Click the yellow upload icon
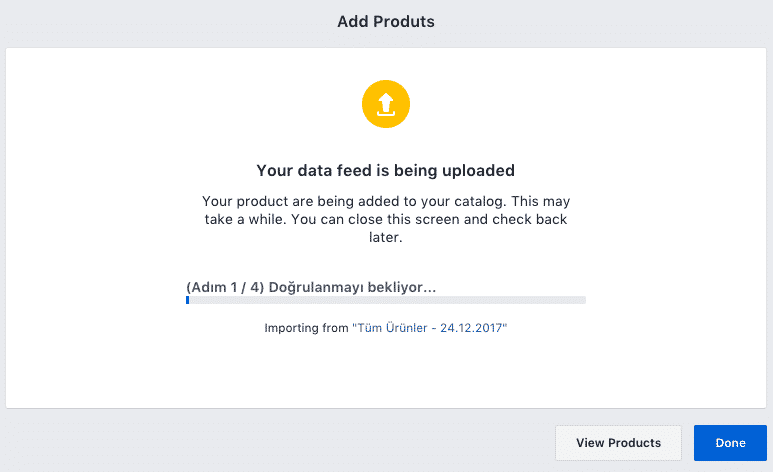773x472 pixels. (x=386, y=104)
